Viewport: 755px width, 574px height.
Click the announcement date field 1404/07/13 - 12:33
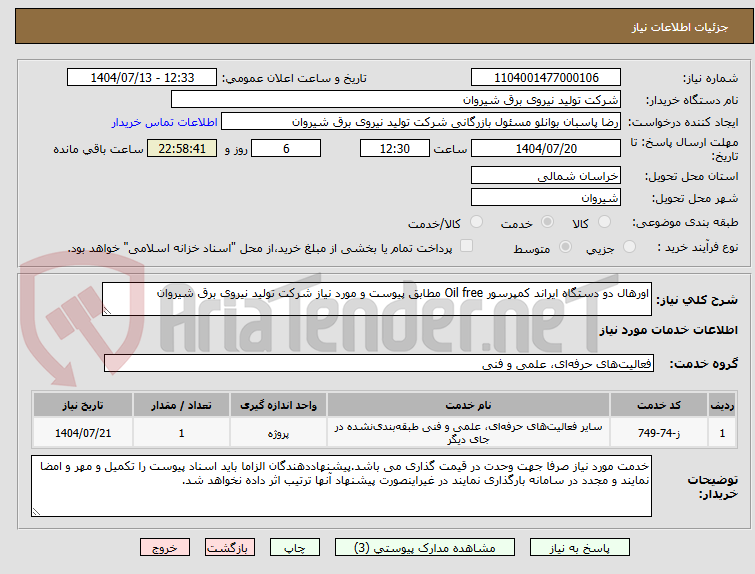point(142,78)
